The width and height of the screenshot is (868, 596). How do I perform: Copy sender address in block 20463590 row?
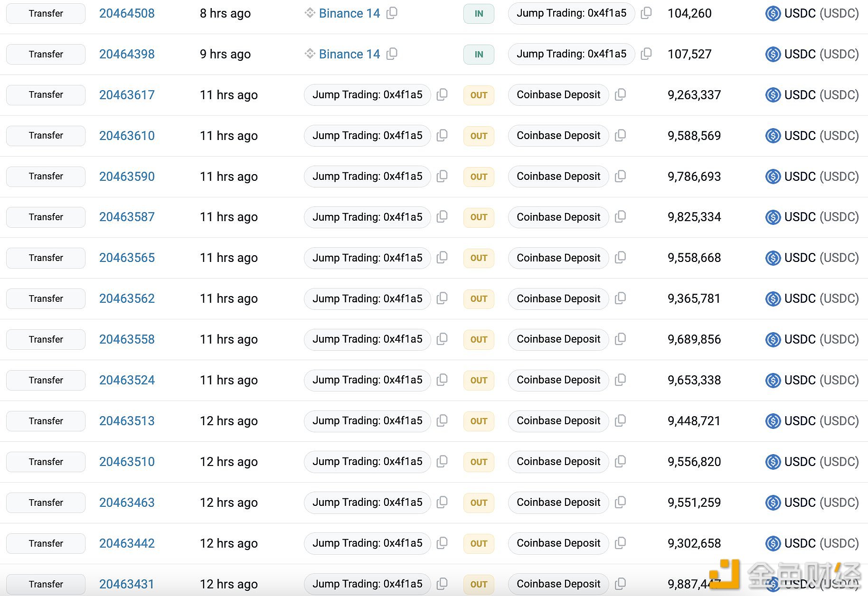point(442,177)
